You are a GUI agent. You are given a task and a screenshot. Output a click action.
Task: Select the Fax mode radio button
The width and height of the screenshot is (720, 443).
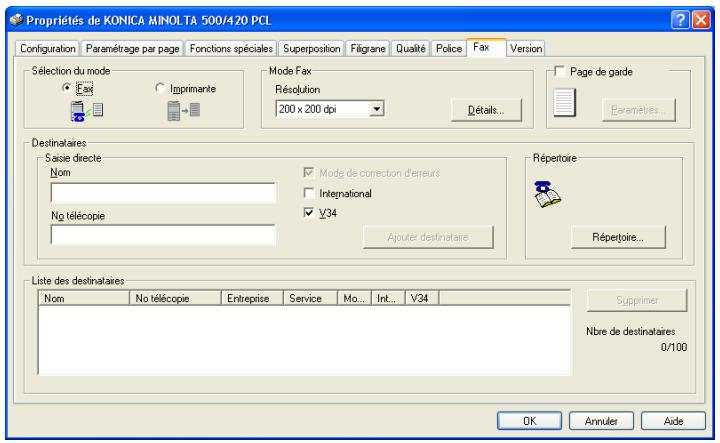[67, 88]
